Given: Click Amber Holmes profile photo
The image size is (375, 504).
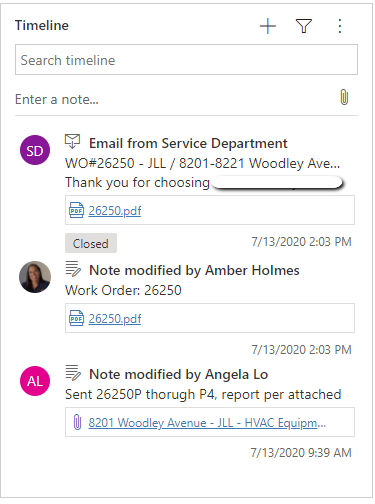Looking at the screenshot, I should pos(35,277).
